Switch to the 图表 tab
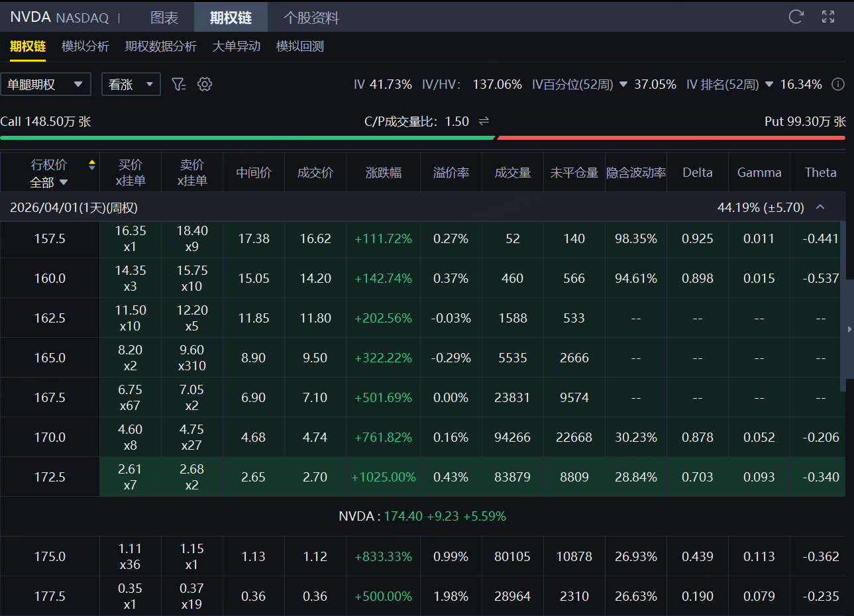The width and height of the screenshot is (854, 616). click(x=164, y=17)
